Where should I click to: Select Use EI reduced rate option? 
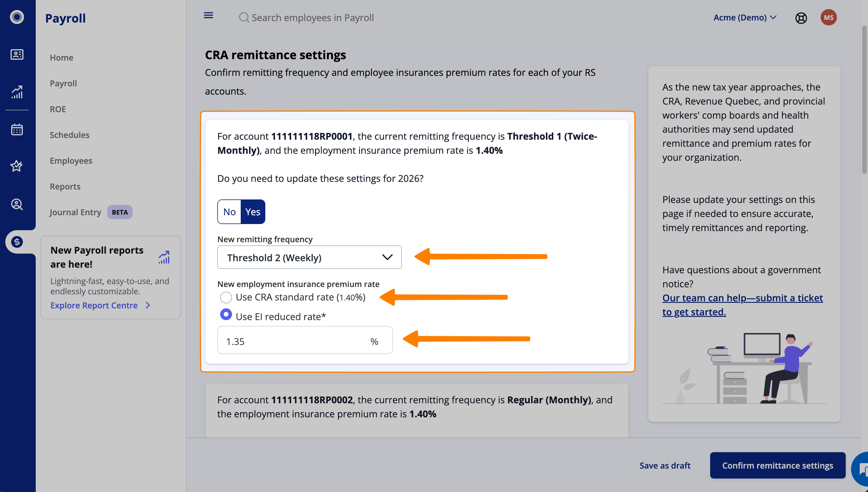click(x=226, y=315)
